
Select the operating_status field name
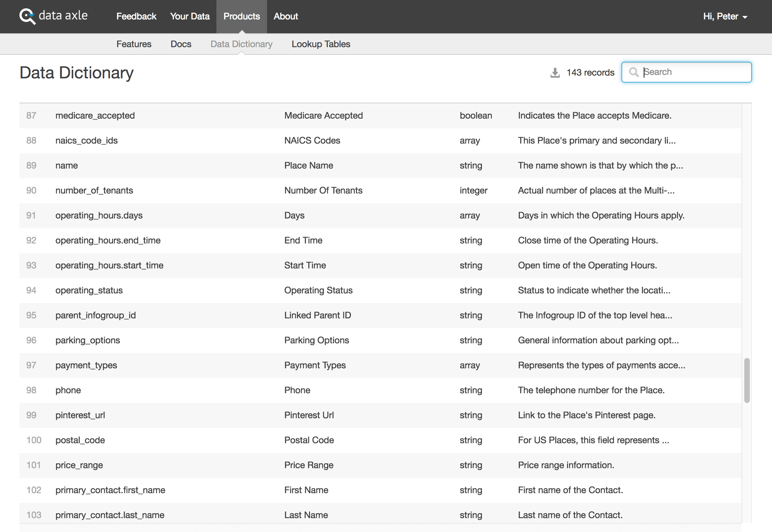pyautogui.click(x=89, y=290)
